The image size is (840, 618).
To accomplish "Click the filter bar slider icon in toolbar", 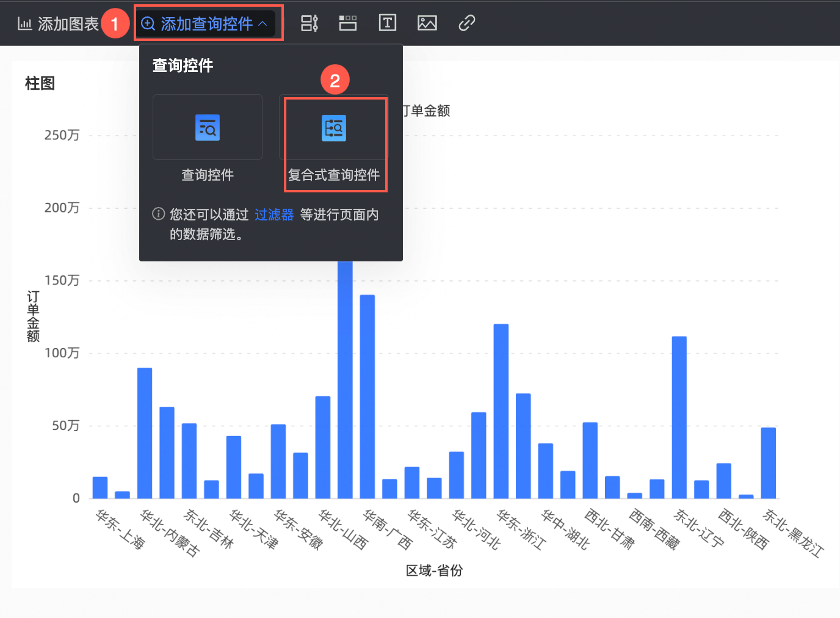I will click(310, 23).
